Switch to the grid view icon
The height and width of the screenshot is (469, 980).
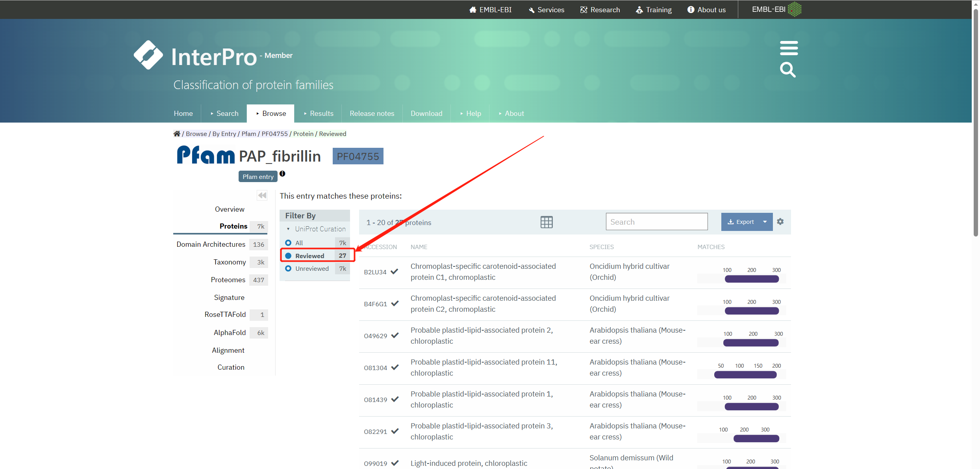[x=547, y=222]
